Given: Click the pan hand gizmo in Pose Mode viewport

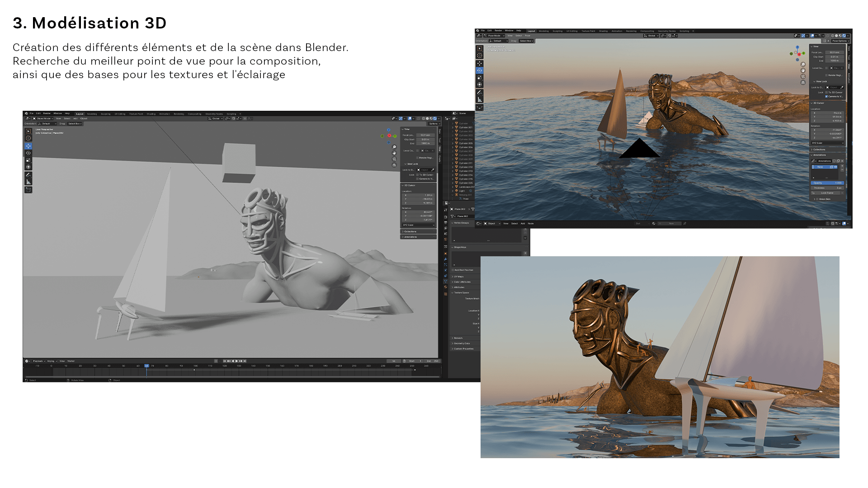Looking at the screenshot, I should tap(803, 70).
